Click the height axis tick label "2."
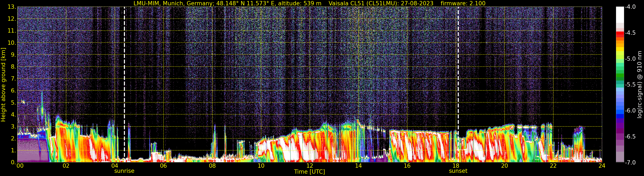 click(13, 138)
